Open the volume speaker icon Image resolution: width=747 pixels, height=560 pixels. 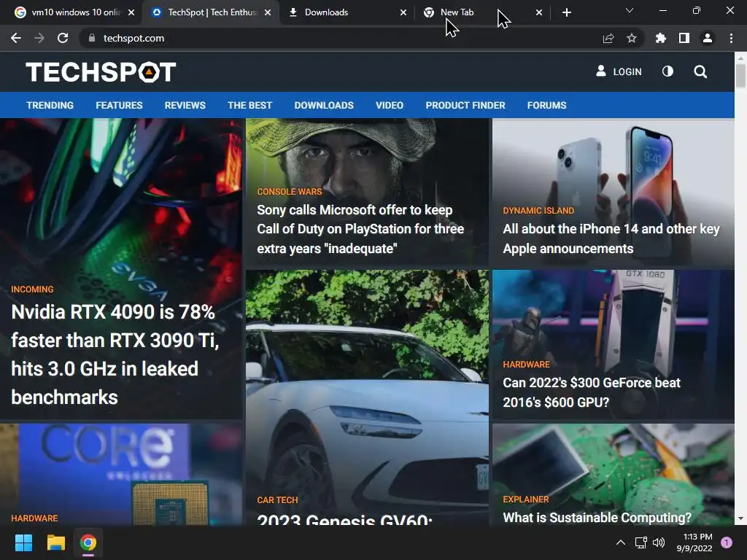click(x=659, y=542)
